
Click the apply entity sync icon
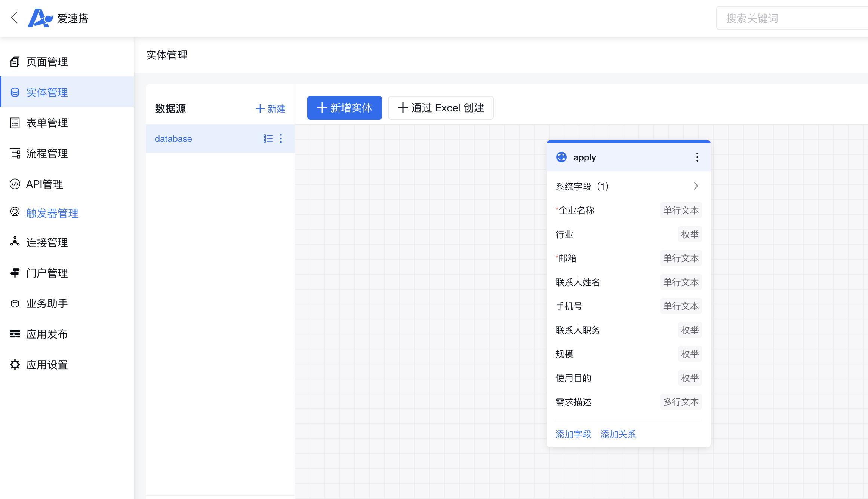(x=561, y=157)
